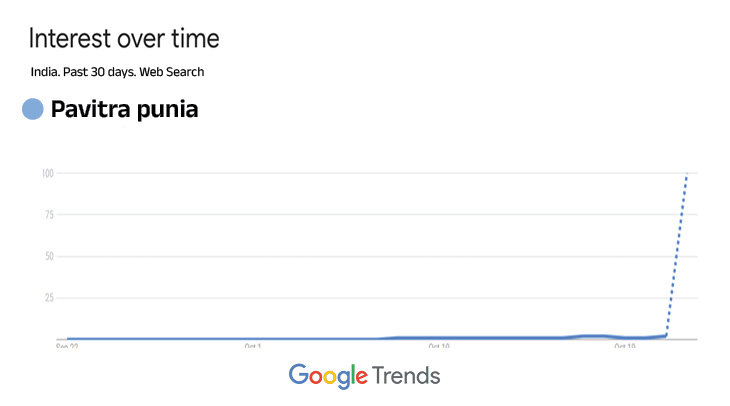Screen dimensions: 730x406
Task: Click the India Past 30 days subtitle
Action: pos(117,72)
